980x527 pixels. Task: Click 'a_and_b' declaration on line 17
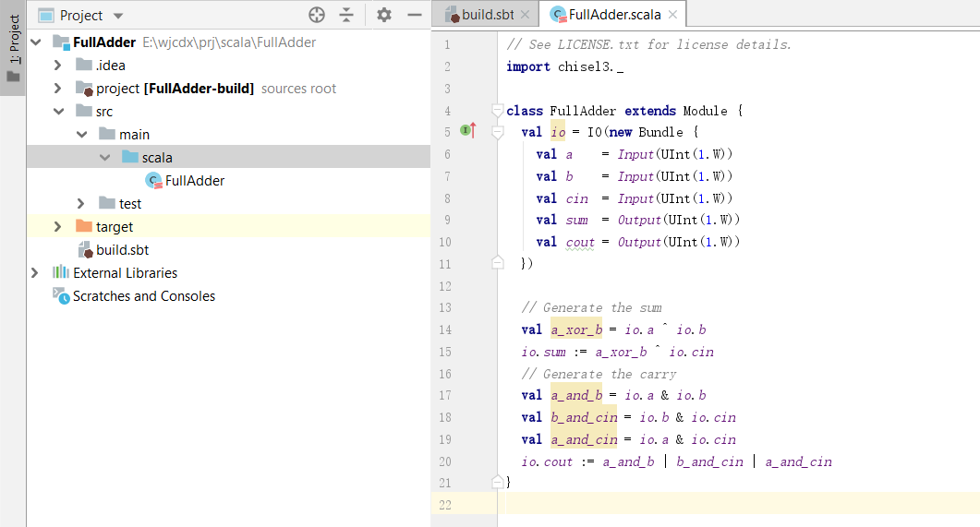[576, 395]
